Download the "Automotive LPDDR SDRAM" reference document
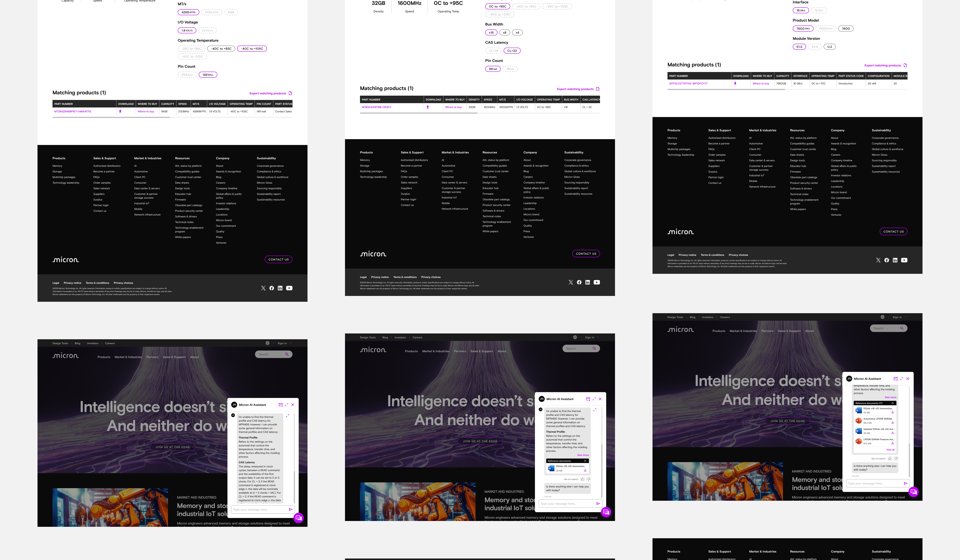 coord(892,422)
